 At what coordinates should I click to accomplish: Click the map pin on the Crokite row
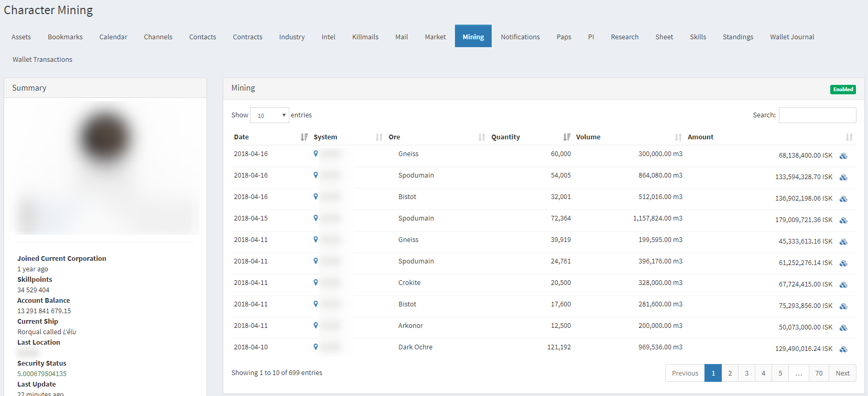point(316,282)
